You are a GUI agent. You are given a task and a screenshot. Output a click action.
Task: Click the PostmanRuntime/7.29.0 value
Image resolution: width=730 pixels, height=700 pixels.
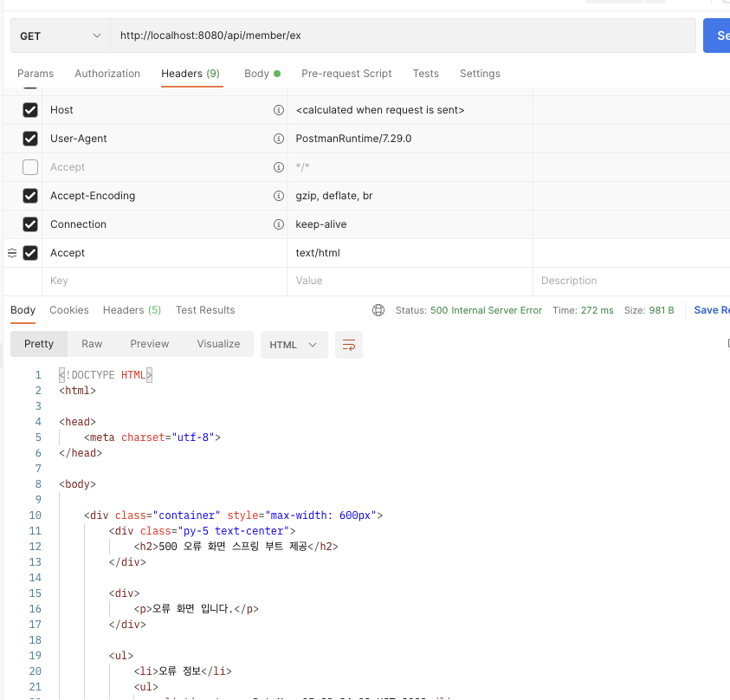pyautogui.click(x=353, y=139)
